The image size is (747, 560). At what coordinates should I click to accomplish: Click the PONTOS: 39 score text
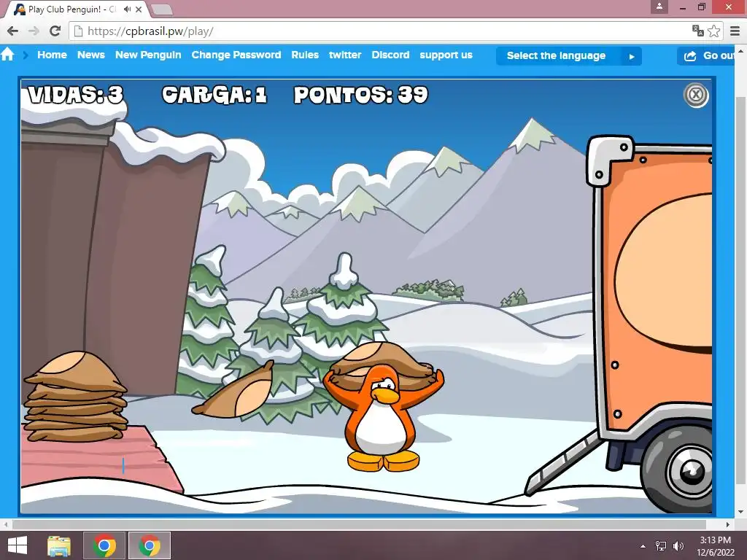point(360,95)
